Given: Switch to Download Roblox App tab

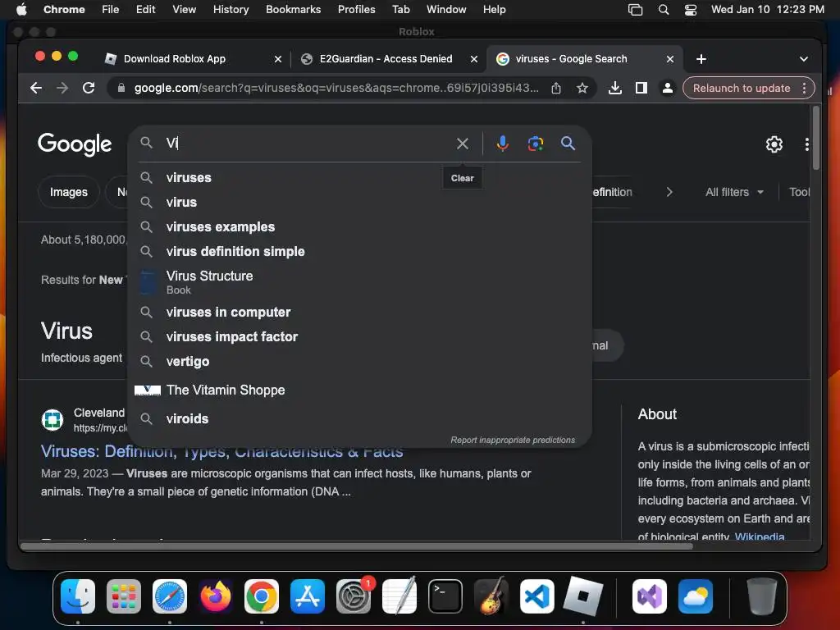Looking at the screenshot, I should (193, 59).
